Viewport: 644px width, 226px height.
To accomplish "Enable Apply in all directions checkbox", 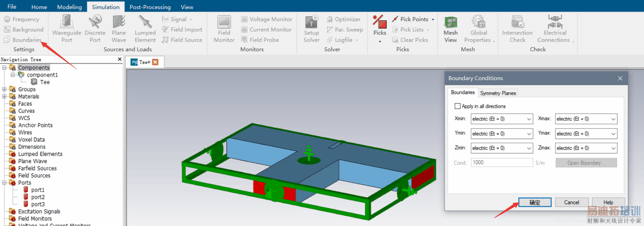I will 457,106.
